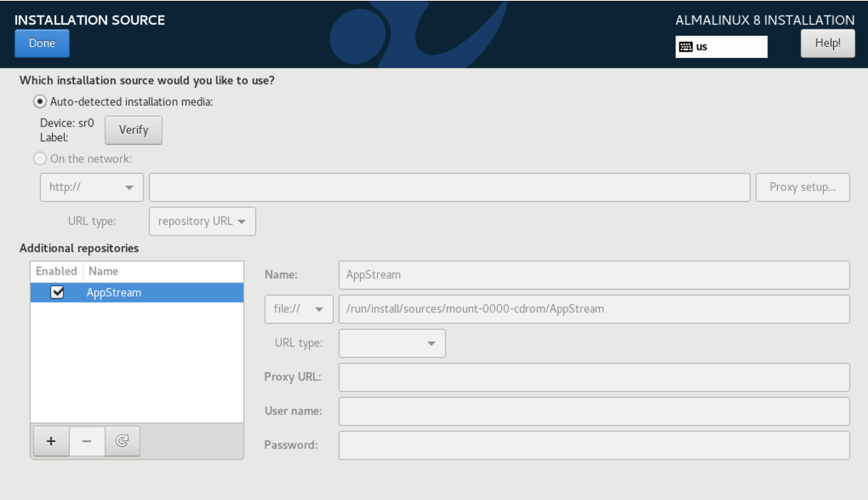
Task: Open the http:// protocol dropdown
Action: click(x=91, y=187)
